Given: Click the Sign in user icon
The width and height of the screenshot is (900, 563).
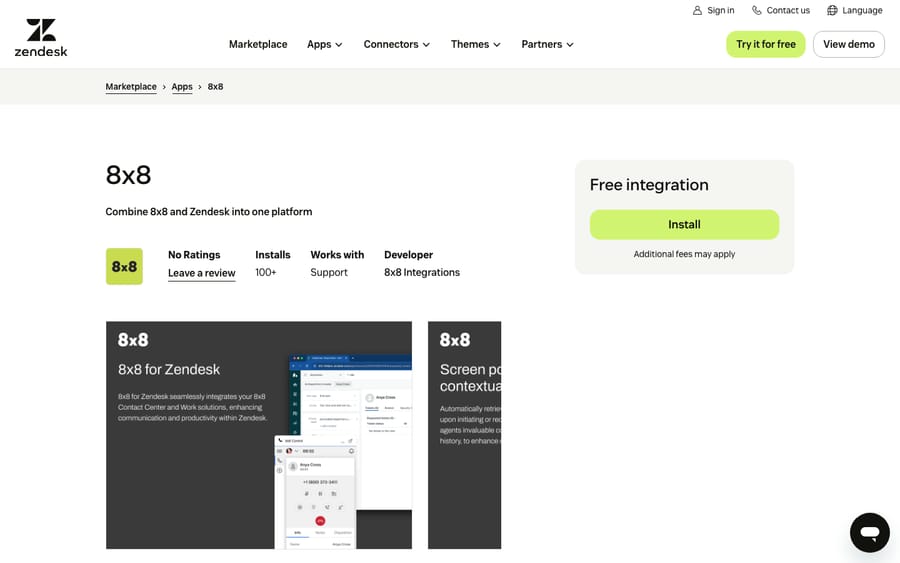Looking at the screenshot, I should [697, 10].
